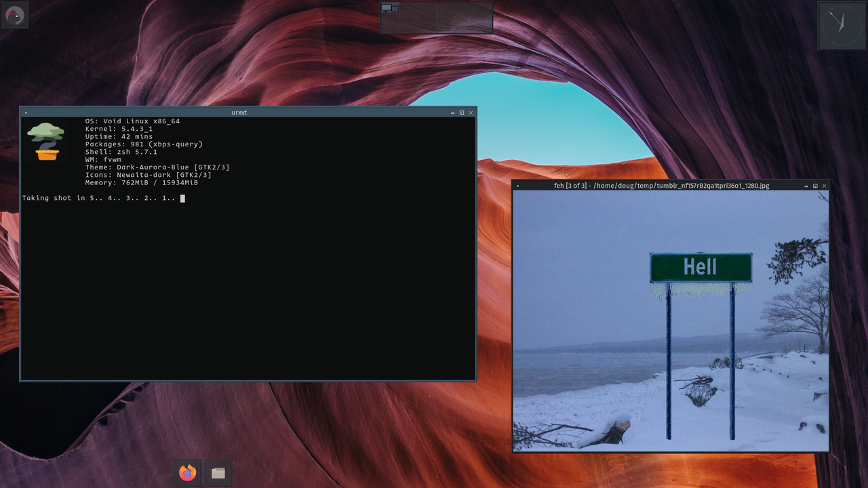Minimize the urxvt terminal window
The image size is (868, 488).
(x=453, y=113)
